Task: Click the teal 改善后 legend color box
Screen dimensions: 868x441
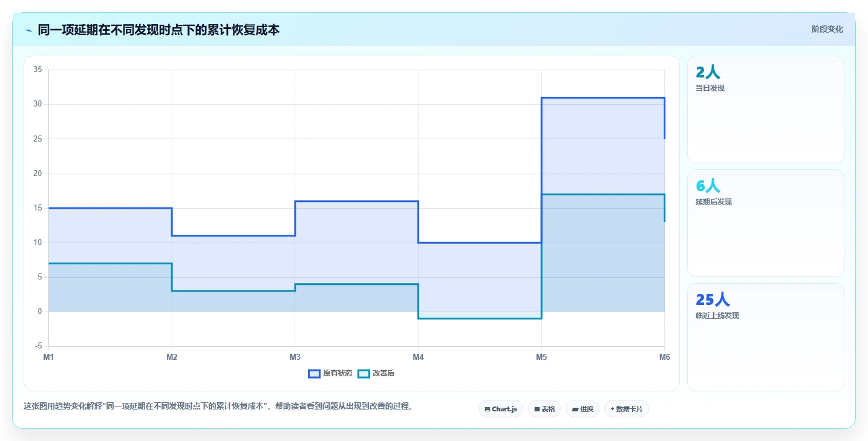Action: tap(364, 373)
